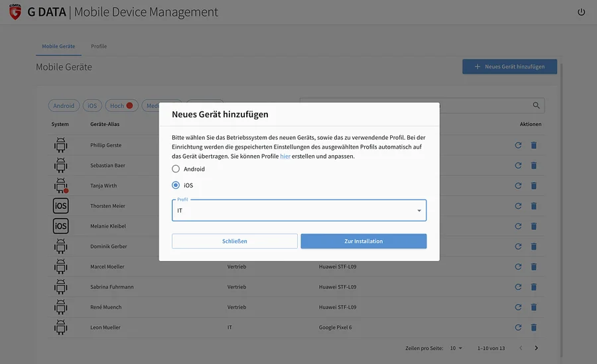This screenshot has width=597, height=364.
Task: Delete Phillip Gerste's device
Action: pos(534,145)
